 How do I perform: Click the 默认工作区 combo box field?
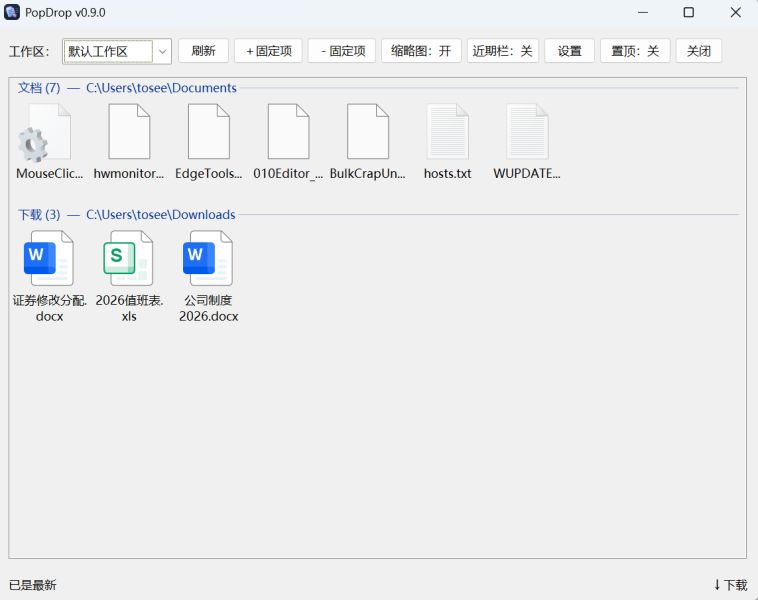pyautogui.click(x=117, y=51)
